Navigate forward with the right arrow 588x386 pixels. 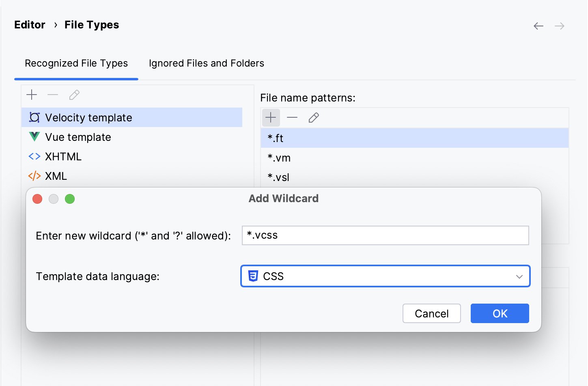[560, 26]
